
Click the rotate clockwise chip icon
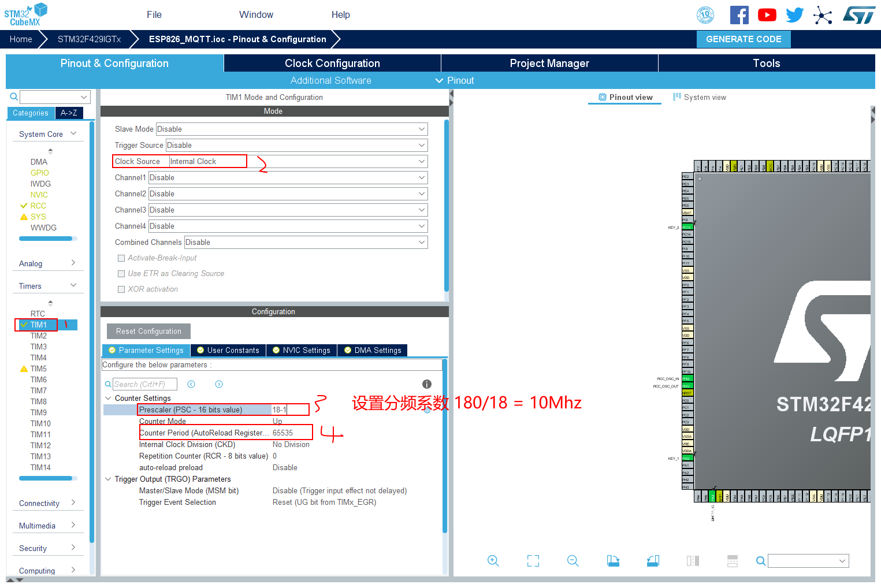[x=613, y=561]
